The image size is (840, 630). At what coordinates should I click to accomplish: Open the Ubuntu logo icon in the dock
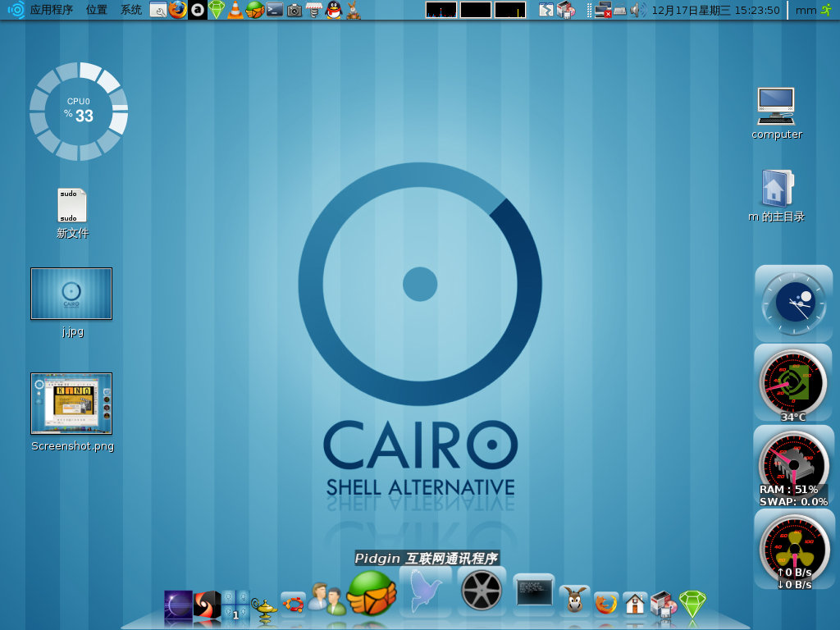pos(293,604)
